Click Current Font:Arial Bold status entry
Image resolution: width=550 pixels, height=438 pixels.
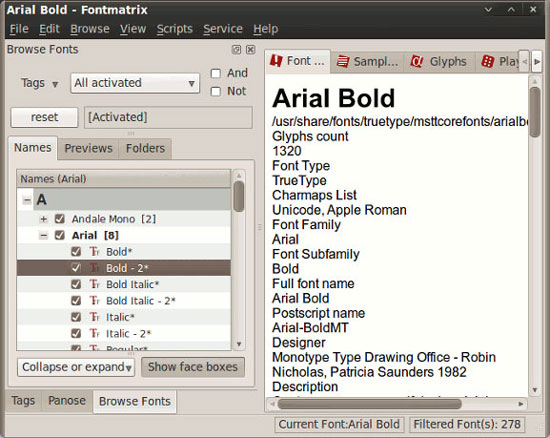tap(339, 424)
